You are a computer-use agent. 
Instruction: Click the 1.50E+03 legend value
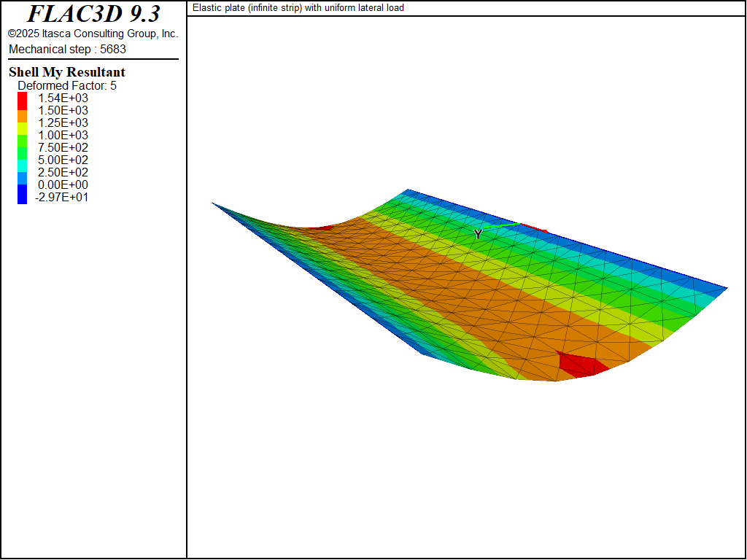coord(63,111)
